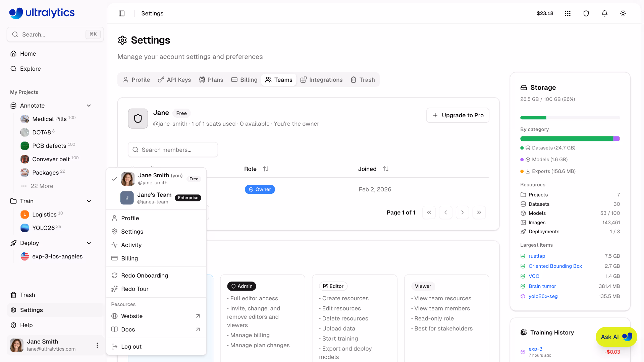This screenshot has height=362, width=644.
Task: Open Help in sidebar
Action: tap(55, 325)
